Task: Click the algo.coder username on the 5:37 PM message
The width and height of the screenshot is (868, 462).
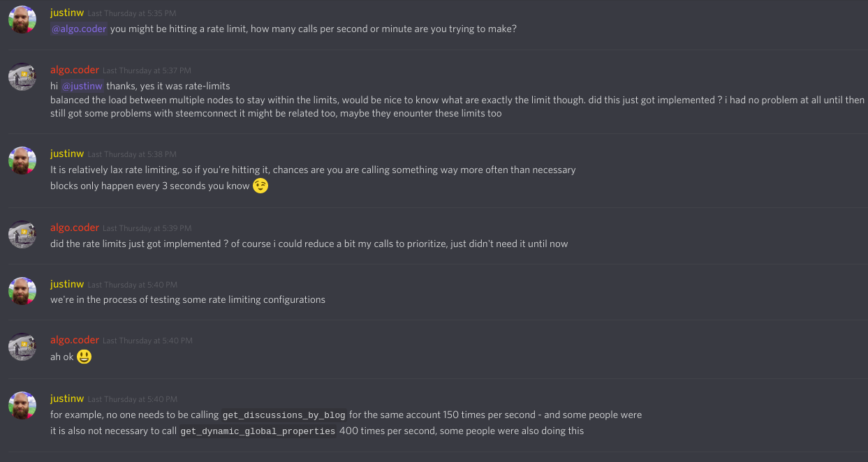Action: point(75,70)
